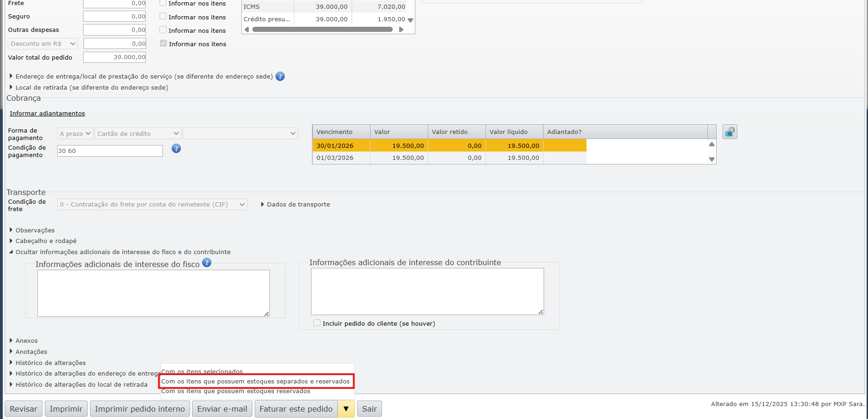Click the Outras despesas value field
Viewport: 868px width, 419px height.
114,30
